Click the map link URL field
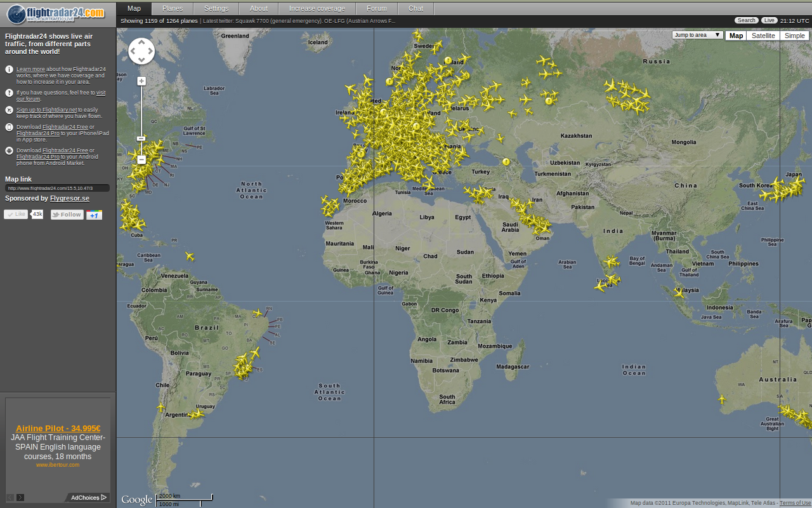Screen dimensions: 812x508 tap(57, 188)
